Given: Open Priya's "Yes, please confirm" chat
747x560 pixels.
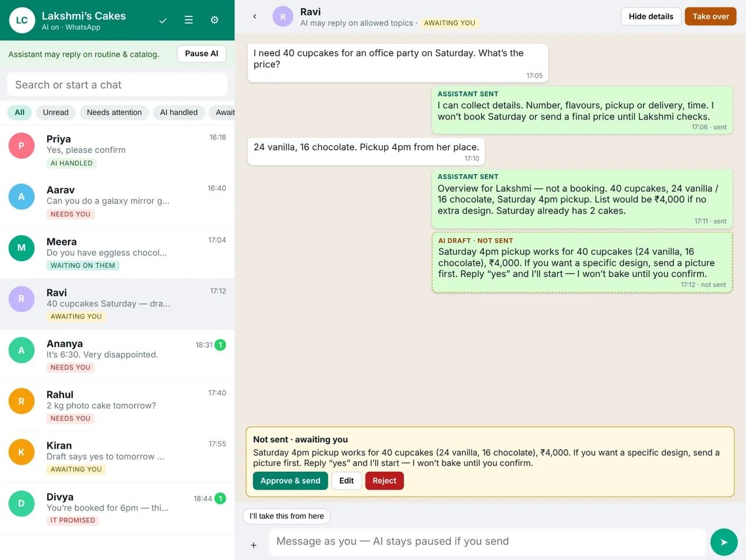Looking at the screenshot, I should (117, 150).
